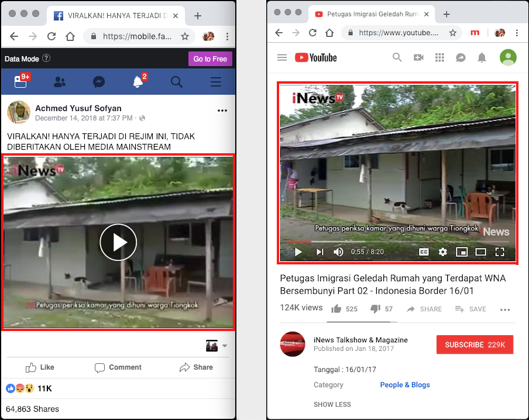Open the Facebook hamburger menu

pos(216,82)
